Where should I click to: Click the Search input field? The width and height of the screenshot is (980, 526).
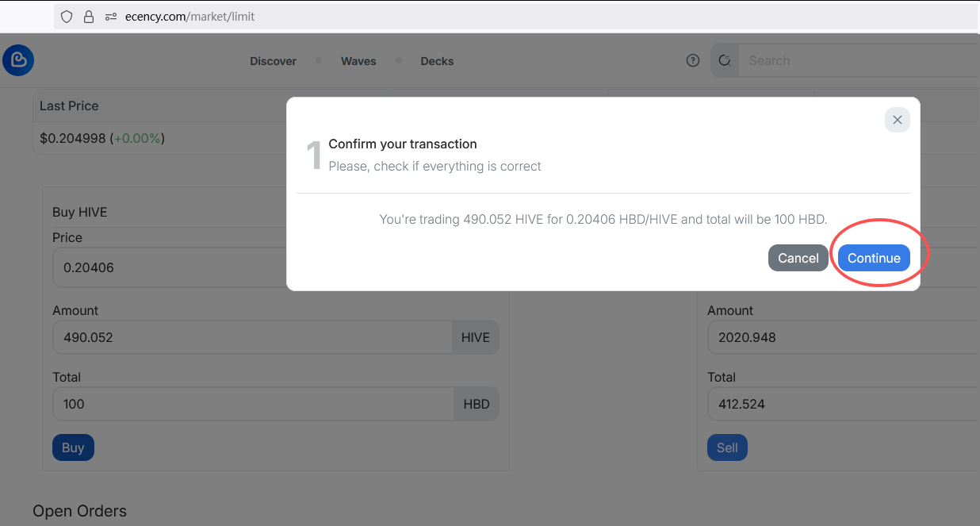click(x=859, y=60)
